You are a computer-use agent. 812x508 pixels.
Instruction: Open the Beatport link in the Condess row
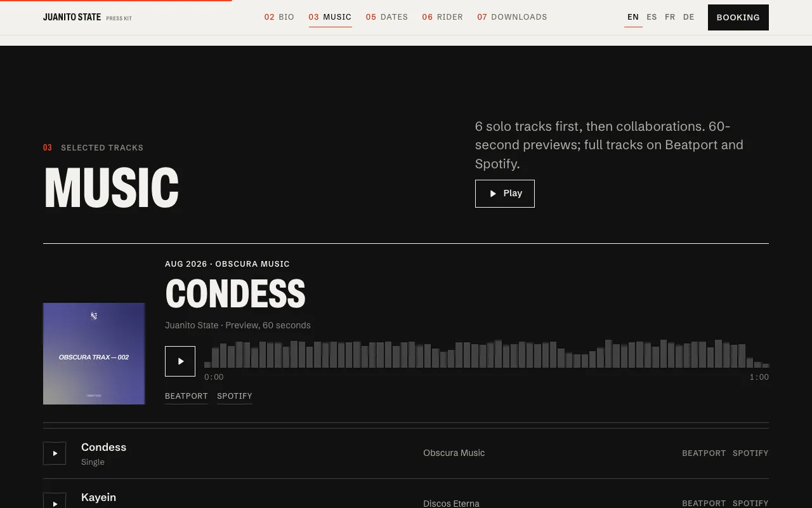[x=704, y=453]
